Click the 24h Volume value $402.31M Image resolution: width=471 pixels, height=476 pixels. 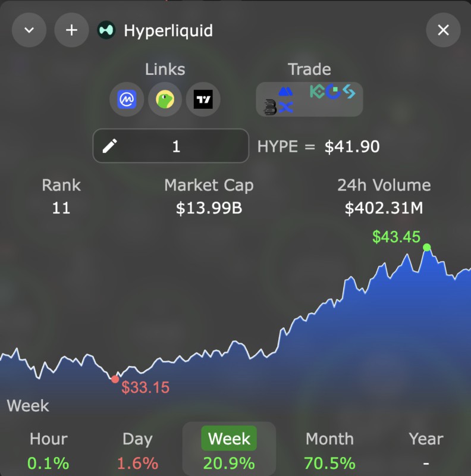tap(384, 208)
